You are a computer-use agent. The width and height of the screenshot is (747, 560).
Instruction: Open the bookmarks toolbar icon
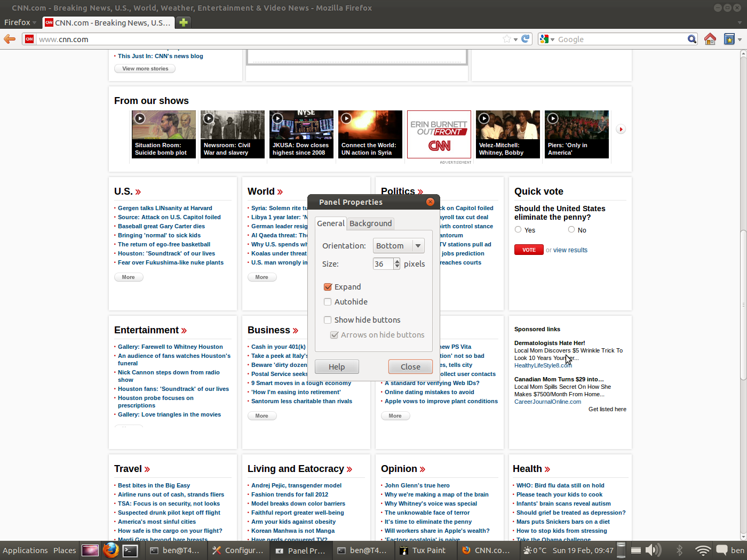729,39
